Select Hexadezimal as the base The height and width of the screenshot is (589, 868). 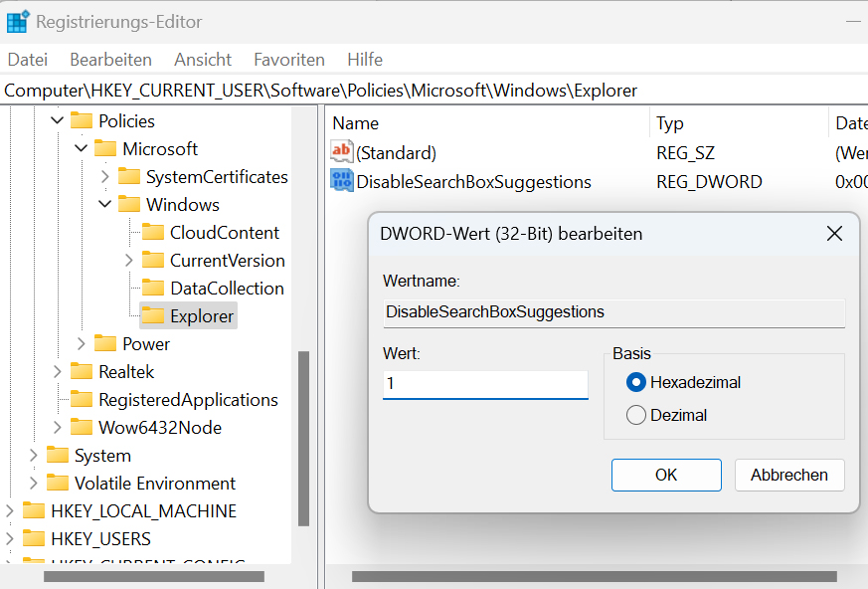pos(636,382)
